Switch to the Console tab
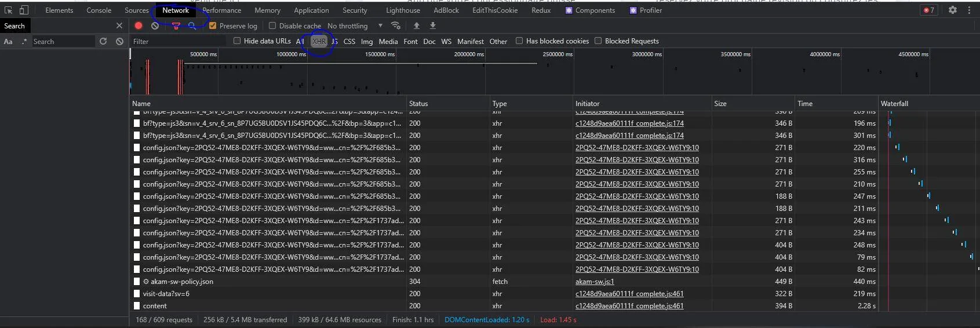This screenshot has width=980, height=328. 99,10
